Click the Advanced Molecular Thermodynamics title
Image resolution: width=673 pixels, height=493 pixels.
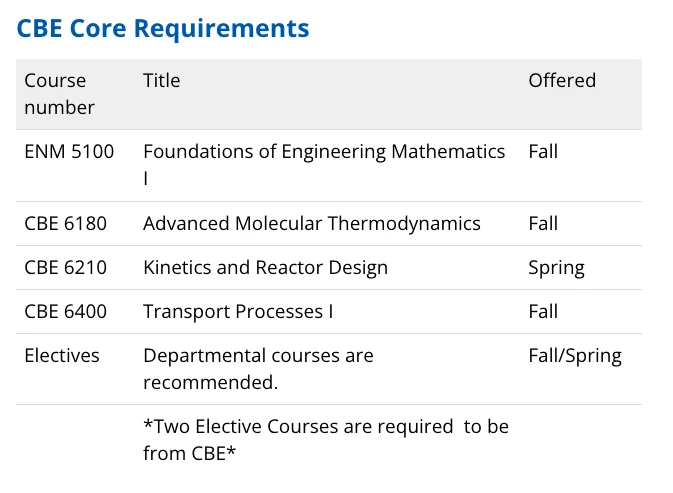click(312, 224)
